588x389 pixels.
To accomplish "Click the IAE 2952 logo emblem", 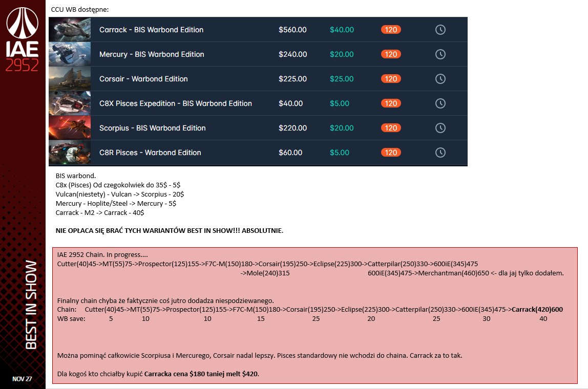I will 22,39.
